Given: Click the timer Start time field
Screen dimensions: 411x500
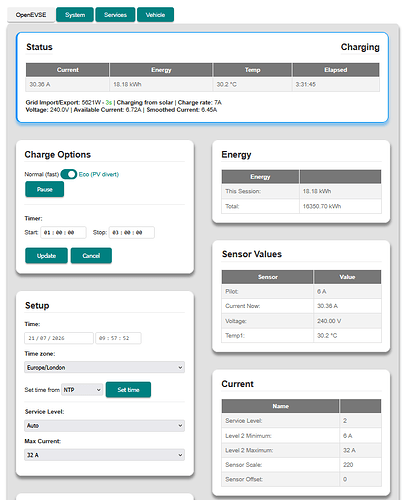Looking at the screenshot, I should 63,232.
